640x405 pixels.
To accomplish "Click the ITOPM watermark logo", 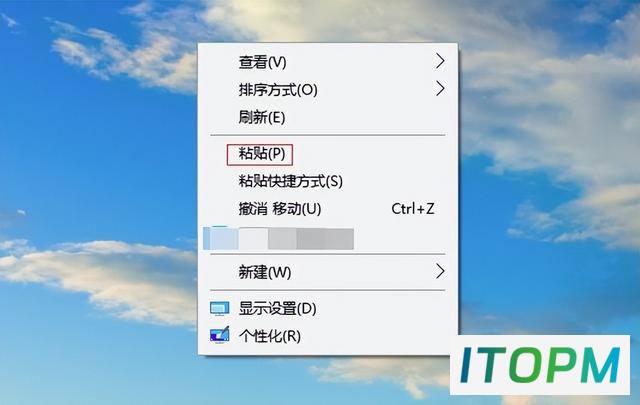I will [540, 365].
